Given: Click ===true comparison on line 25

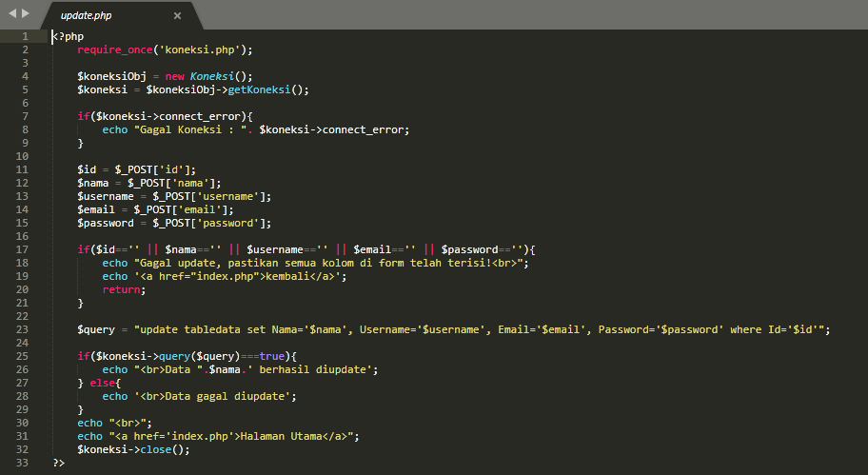Looking at the screenshot, I should coord(263,356).
